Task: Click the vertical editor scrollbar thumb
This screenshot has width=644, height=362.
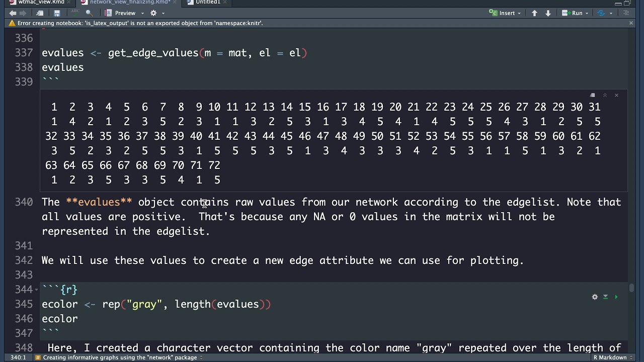Action: [631, 288]
